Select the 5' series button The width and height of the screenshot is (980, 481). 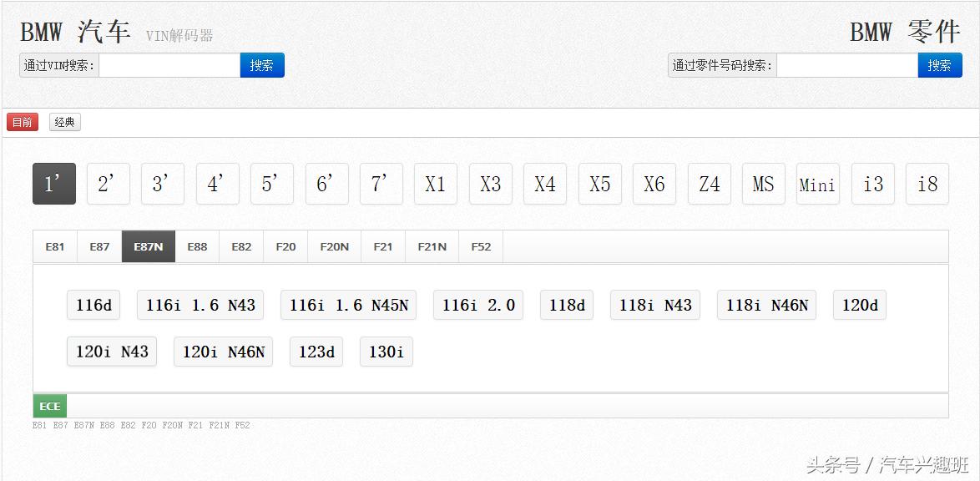[x=272, y=184]
